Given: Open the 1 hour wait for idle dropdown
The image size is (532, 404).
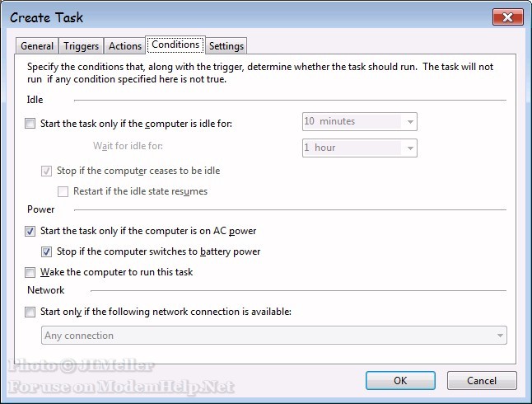Looking at the screenshot, I should tap(410, 148).
